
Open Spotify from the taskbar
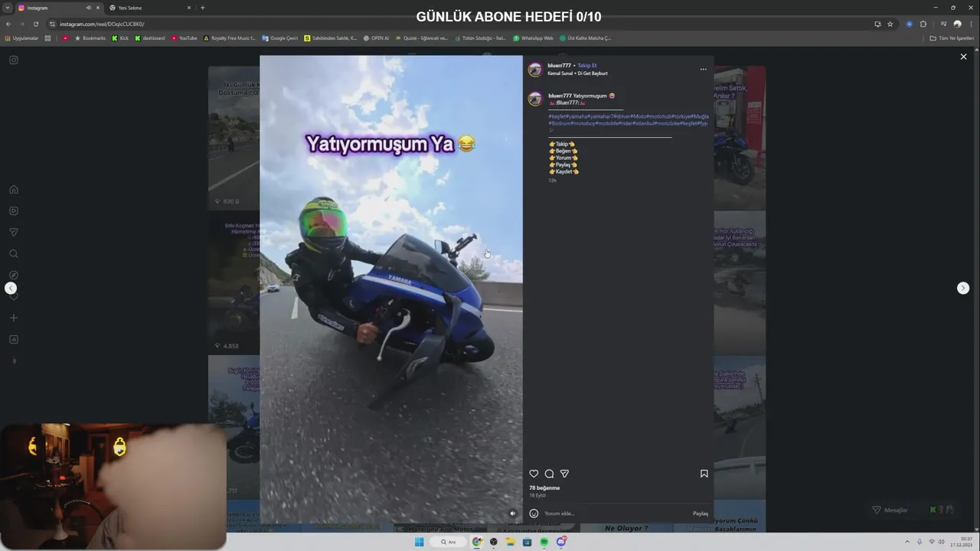[544, 542]
